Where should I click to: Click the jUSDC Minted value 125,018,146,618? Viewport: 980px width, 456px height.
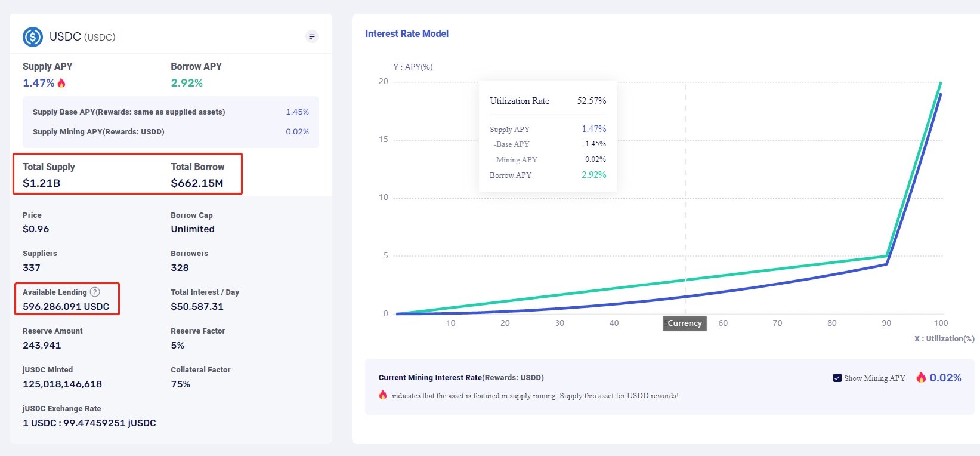click(62, 384)
